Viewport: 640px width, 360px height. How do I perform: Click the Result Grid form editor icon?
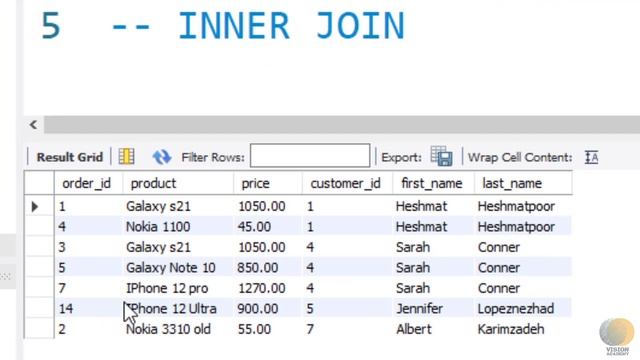[126, 157]
